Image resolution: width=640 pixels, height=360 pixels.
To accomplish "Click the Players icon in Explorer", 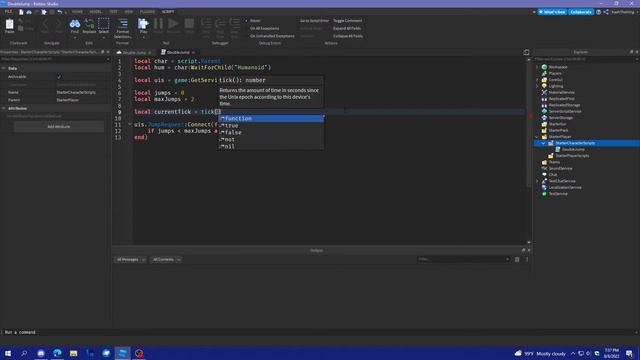I will pos(544,73).
